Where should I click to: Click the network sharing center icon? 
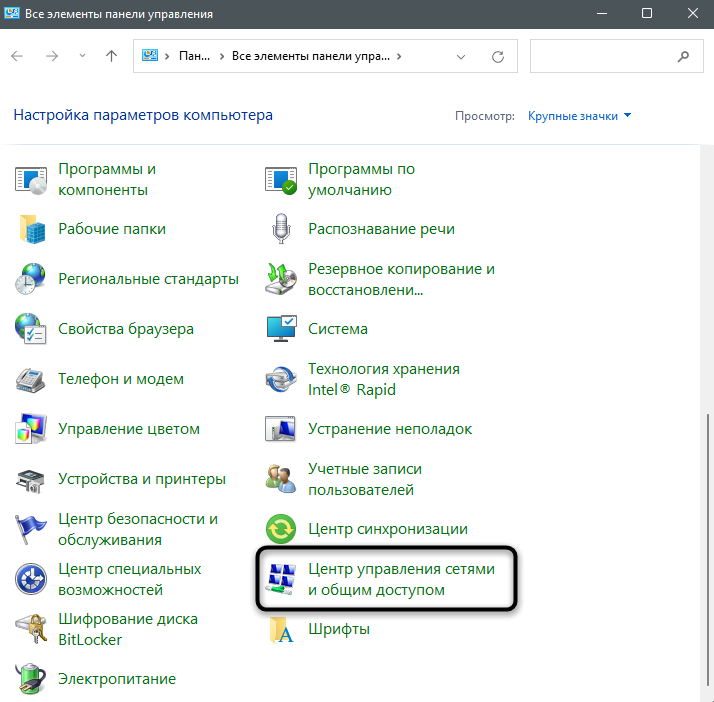[281, 579]
